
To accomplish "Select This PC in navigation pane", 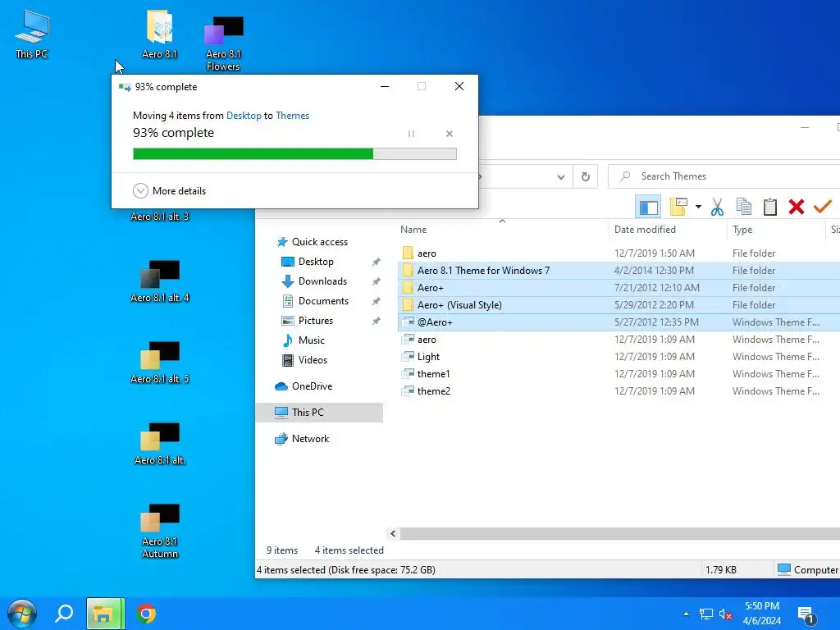I will pos(319,413).
